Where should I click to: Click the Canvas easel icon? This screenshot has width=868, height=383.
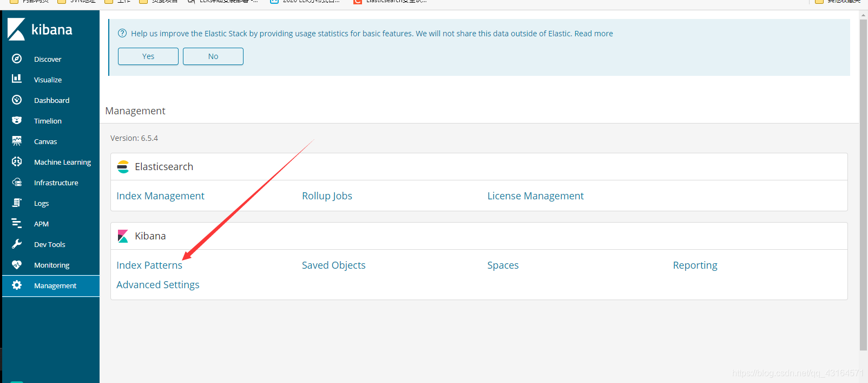[x=17, y=141]
